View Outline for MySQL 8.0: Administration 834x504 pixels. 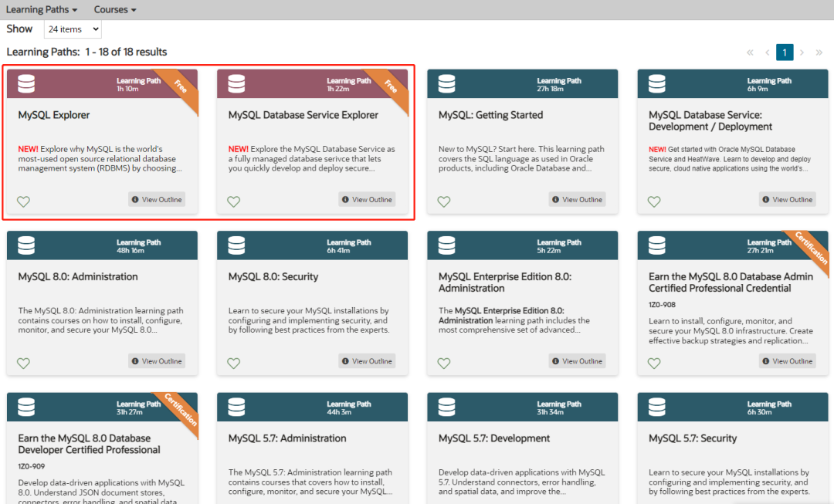[157, 361]
